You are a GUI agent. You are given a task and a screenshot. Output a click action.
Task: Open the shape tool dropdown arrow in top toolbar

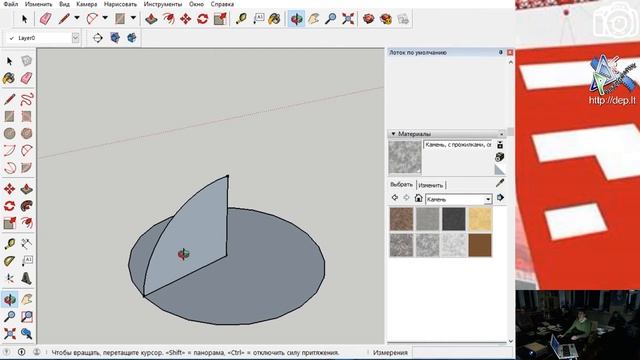pyautogui.click(x=133, y=18)
